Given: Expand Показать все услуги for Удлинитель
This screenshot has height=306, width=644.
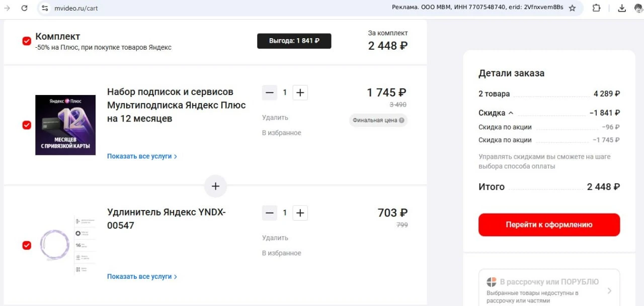Looking at the screenshot, I should (x=142, y=277).
